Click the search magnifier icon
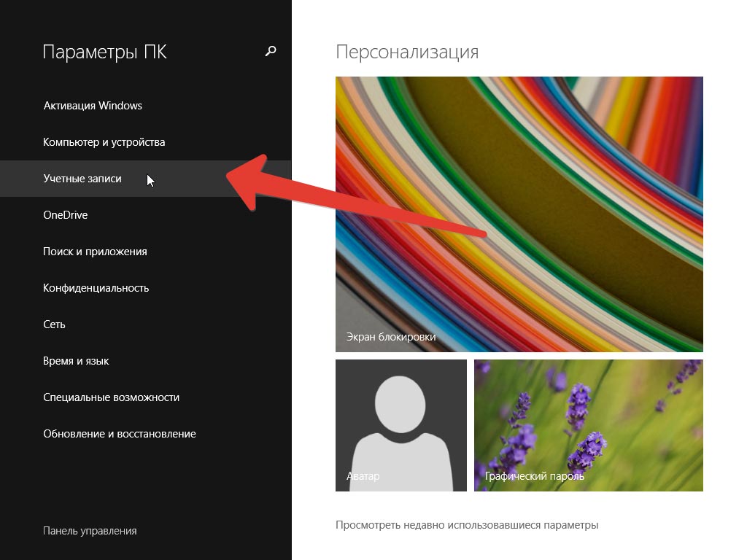This screenshot has height=560, width=747. [x=271, y=51]
